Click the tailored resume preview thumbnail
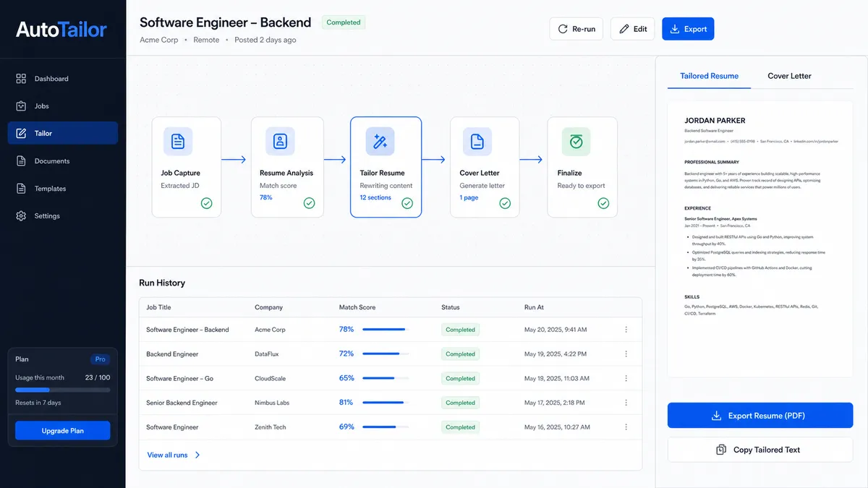The width and height of the screenshot is (868, 488). pyautogui.click(x=760, y=239)
